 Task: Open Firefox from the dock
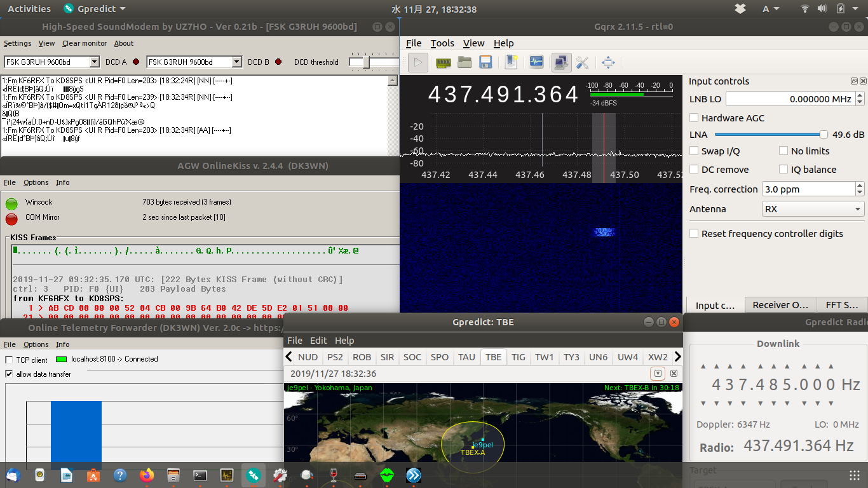pyautogui.click(x=147, y=475)
